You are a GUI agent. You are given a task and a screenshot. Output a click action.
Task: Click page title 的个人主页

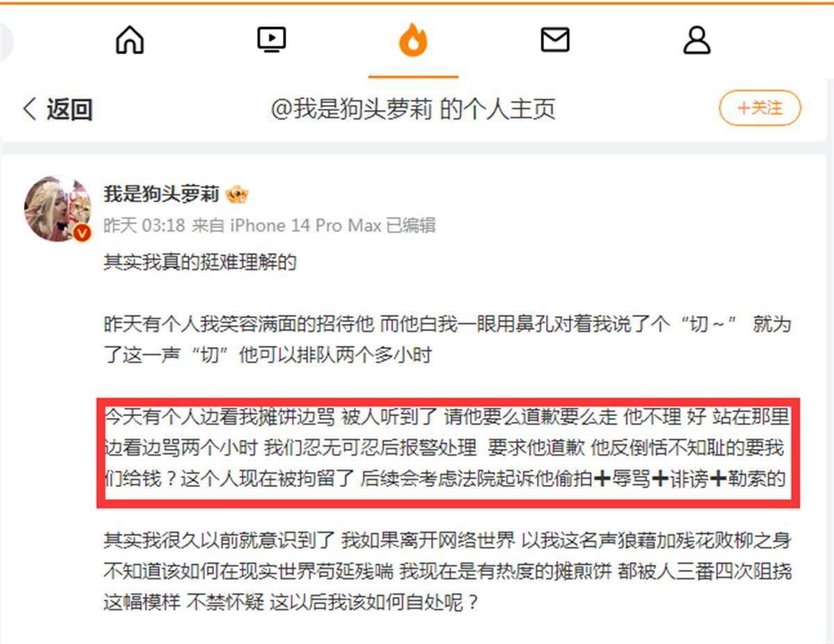click(498, 109)
